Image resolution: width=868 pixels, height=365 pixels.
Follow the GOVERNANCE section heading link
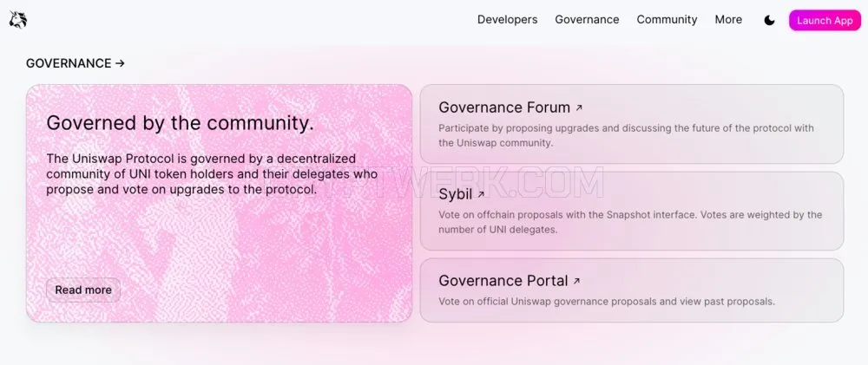(x=76, y=63)
